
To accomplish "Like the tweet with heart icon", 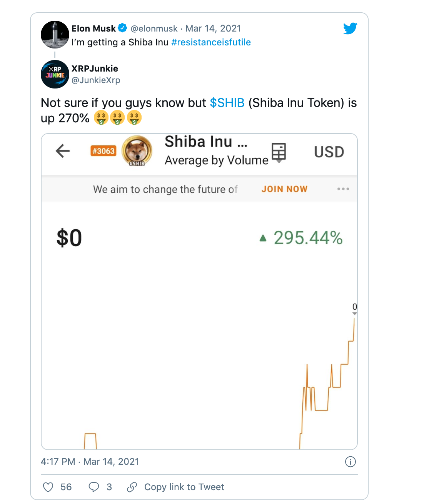I will (x=48, y=487).
